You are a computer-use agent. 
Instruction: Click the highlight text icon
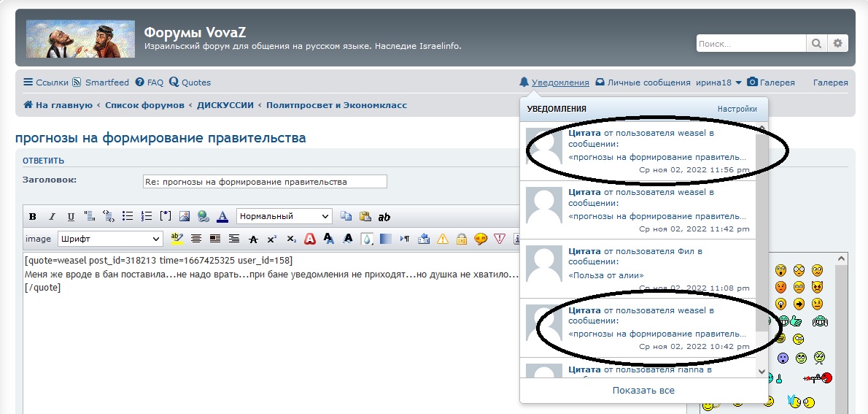click(x=177, y=239)
